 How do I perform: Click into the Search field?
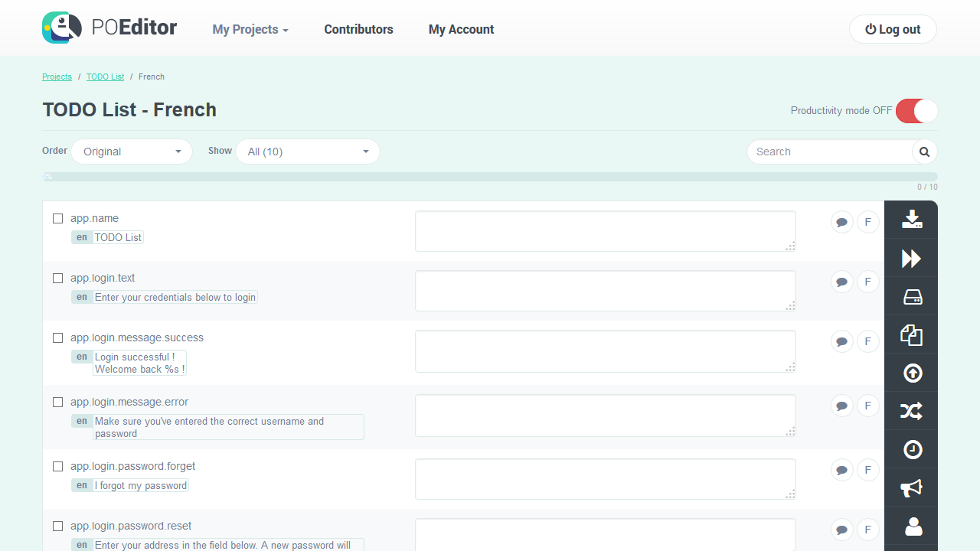pos(830,152)
